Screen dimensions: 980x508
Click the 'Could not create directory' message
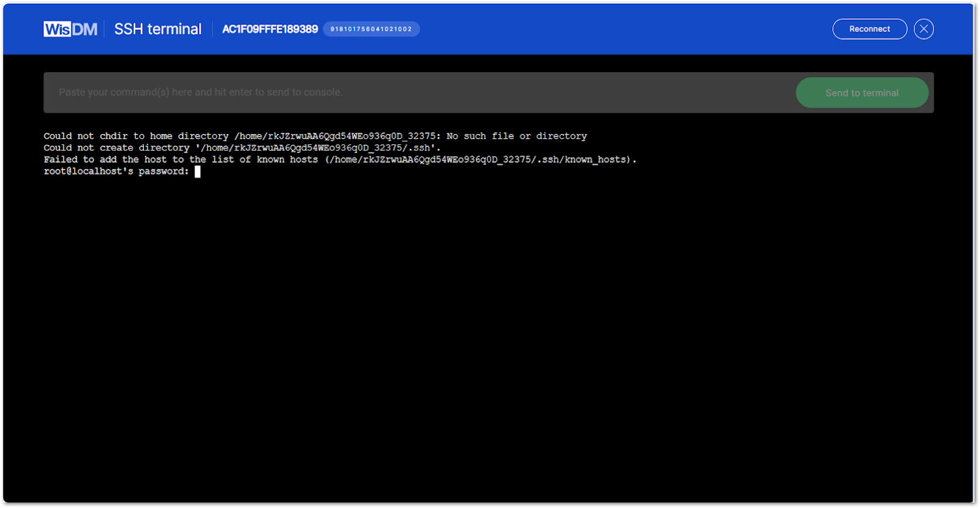coord(241,148)
